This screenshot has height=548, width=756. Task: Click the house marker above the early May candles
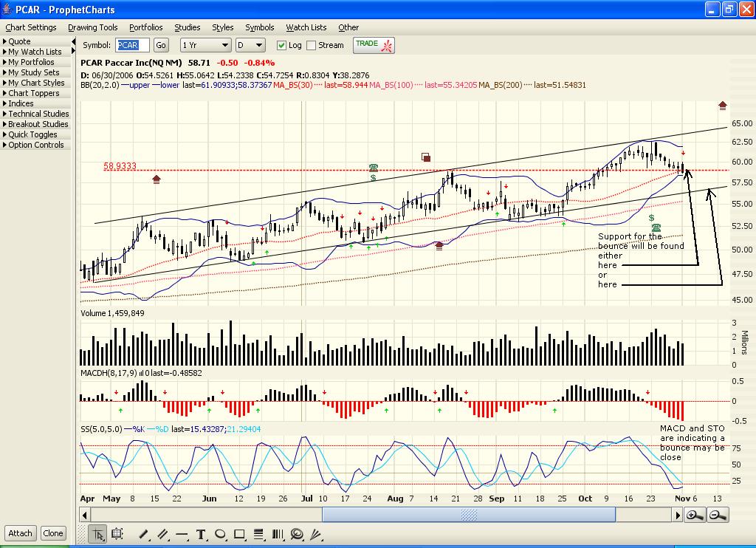(157, 179)
